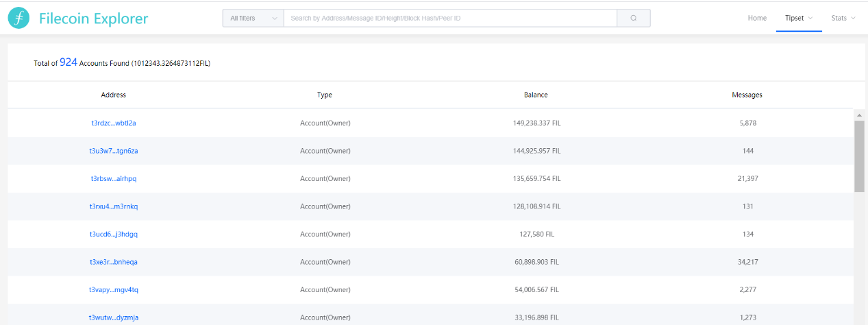Click the scrollbar up arrow
The width and height of the screenshot is (868, 325).
[x=859, y=115]
